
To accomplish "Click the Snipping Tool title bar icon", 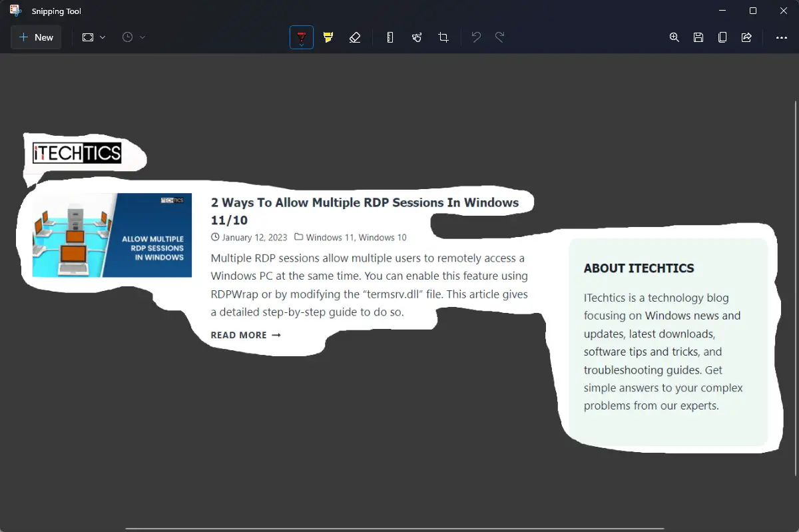I will pyautogui.click(x=16, y=10).
